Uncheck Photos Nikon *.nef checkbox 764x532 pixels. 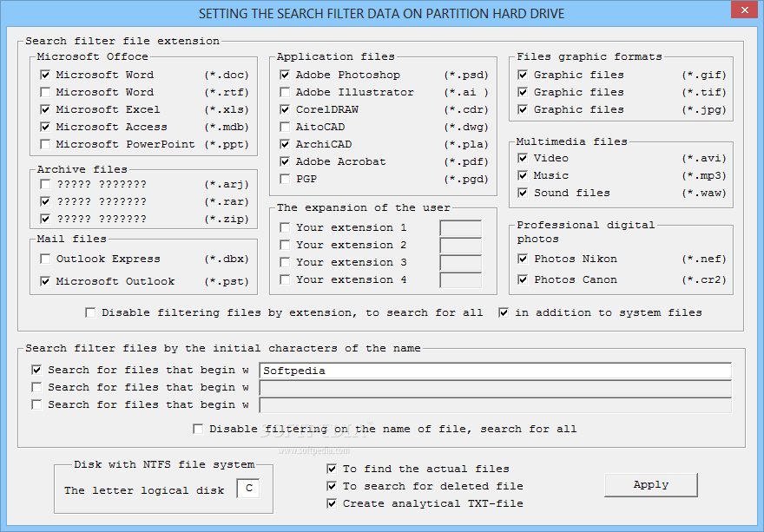pos(523,259)
